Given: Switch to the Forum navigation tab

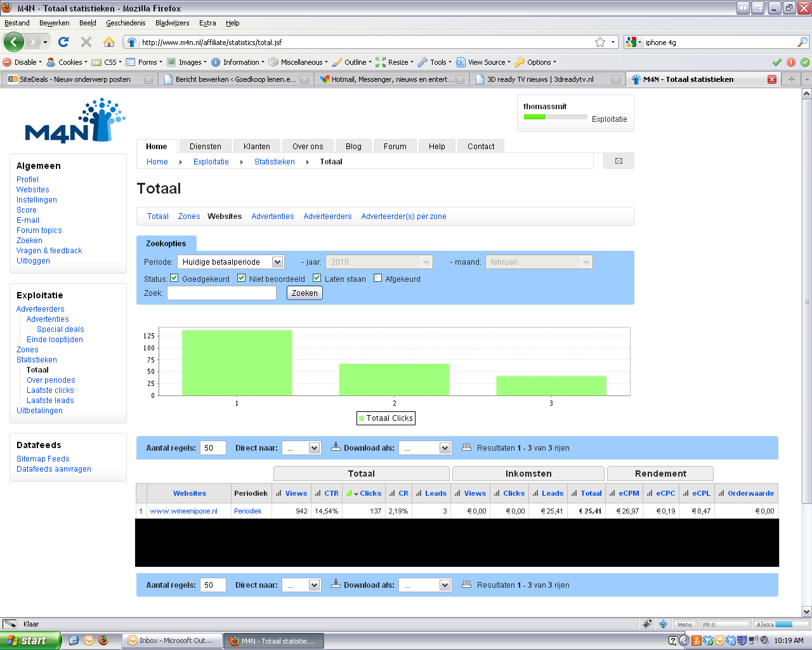Looking at the screenshot, I should click(x=395, y=146).
